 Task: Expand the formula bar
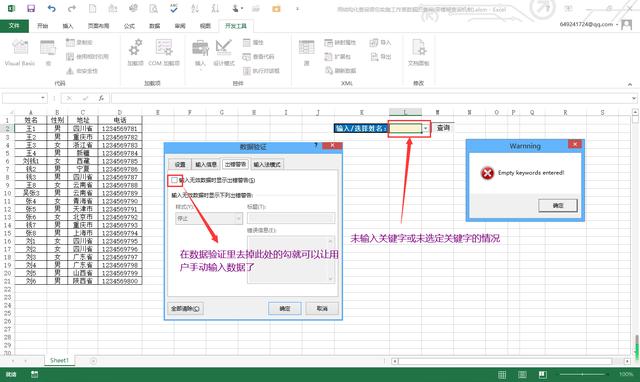click(x=633, y=98)
